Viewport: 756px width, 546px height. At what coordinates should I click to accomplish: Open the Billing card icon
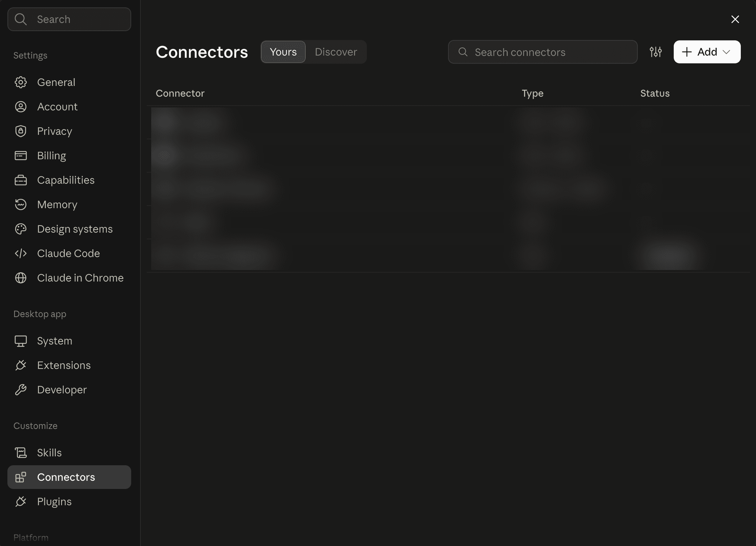(21, 156)
